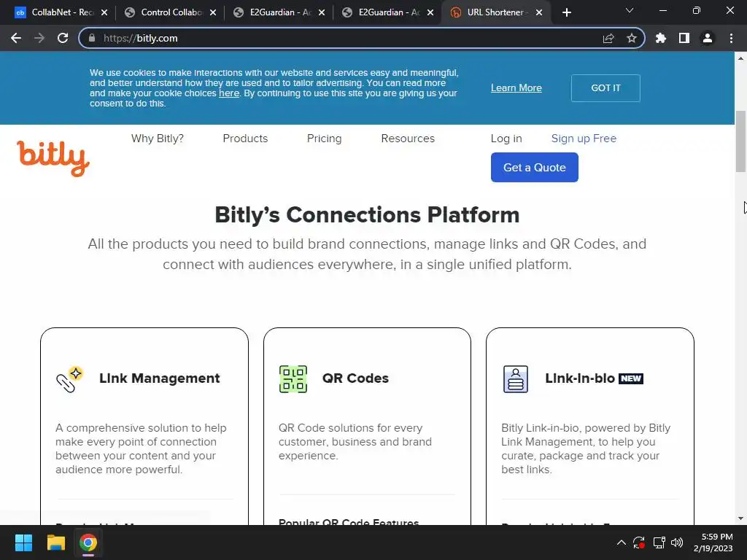Viewport: 747px width, 560px height.
Task: Click the share page icon in address bar
Action: coord(608,38)
